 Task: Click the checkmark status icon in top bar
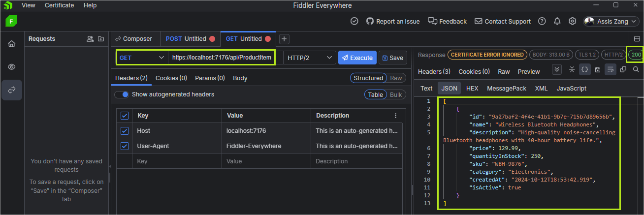pyautogui.click(x=354, y=21)
